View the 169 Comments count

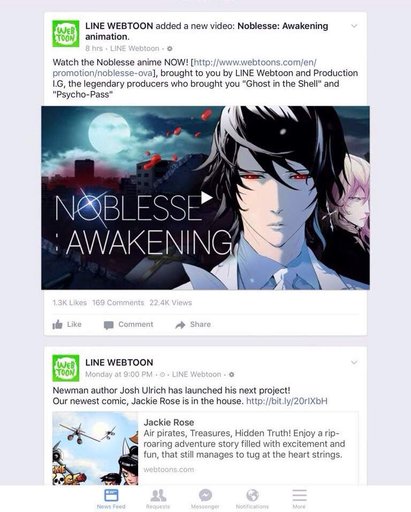click(118, 303)
